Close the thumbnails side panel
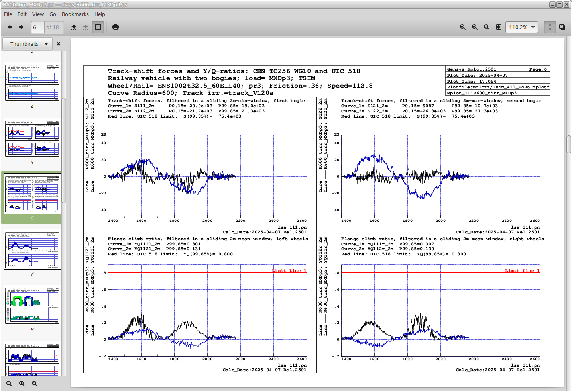This screenshot has height=392, width=572. coord(59,44)
